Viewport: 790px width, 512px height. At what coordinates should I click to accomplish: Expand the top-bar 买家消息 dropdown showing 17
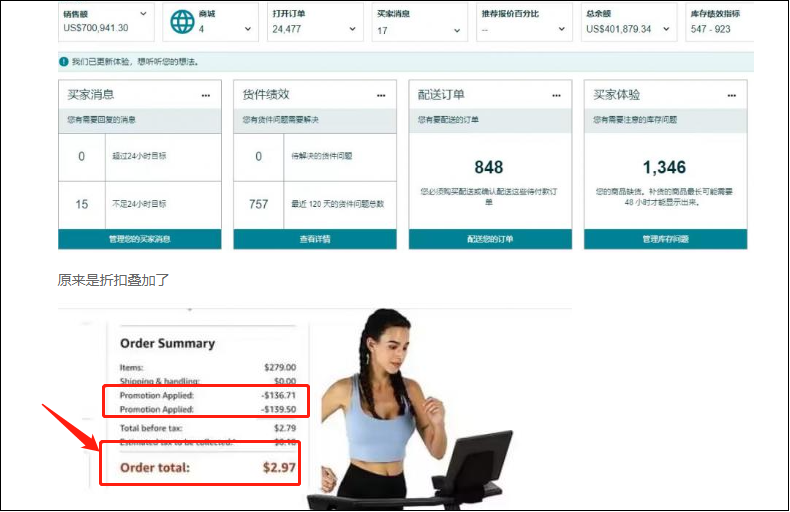(x=457, y=29)
